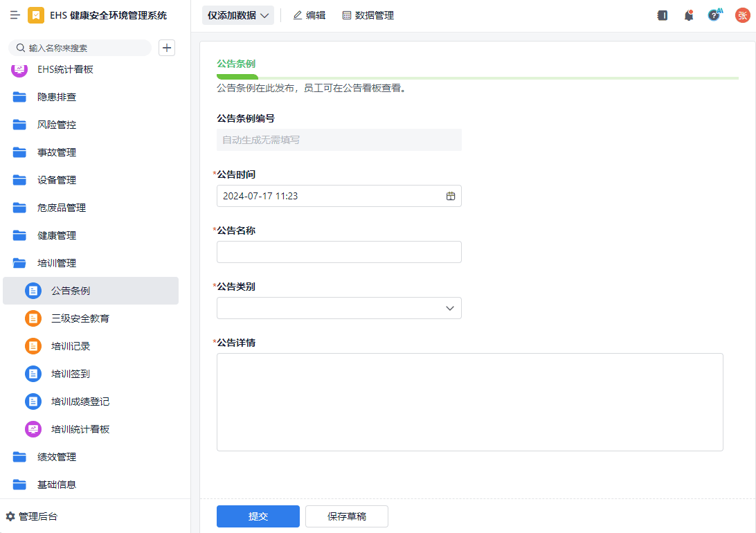
Task: Open the calendar picker icon in 公告时间
Action: click(x=450, y=196)
